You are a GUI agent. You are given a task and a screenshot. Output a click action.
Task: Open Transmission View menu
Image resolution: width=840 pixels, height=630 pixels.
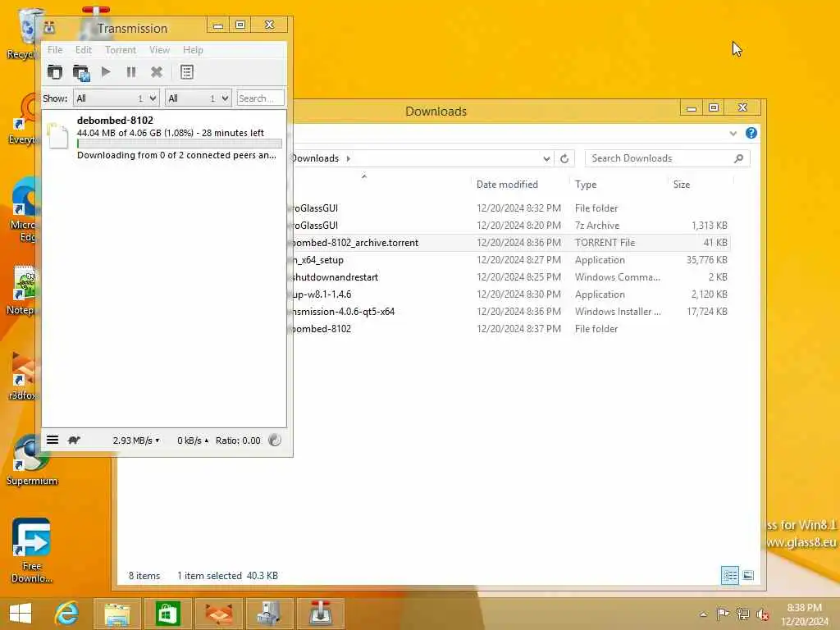click(159, 50)
